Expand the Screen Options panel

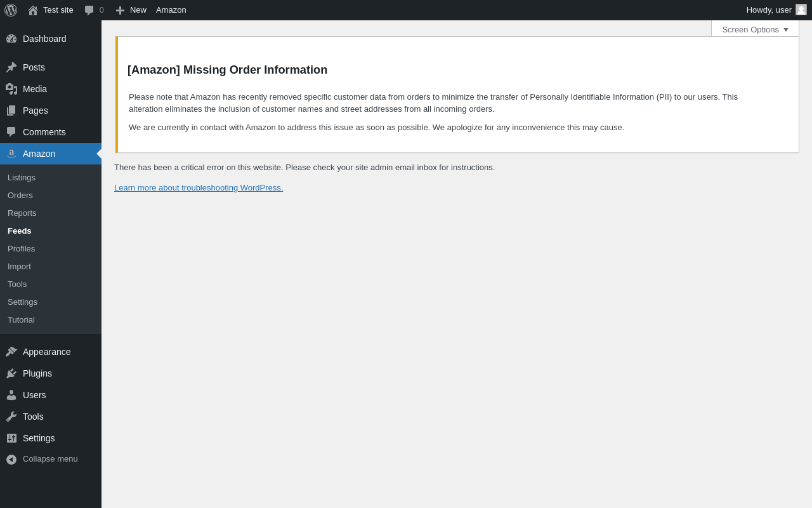[755, 29]
